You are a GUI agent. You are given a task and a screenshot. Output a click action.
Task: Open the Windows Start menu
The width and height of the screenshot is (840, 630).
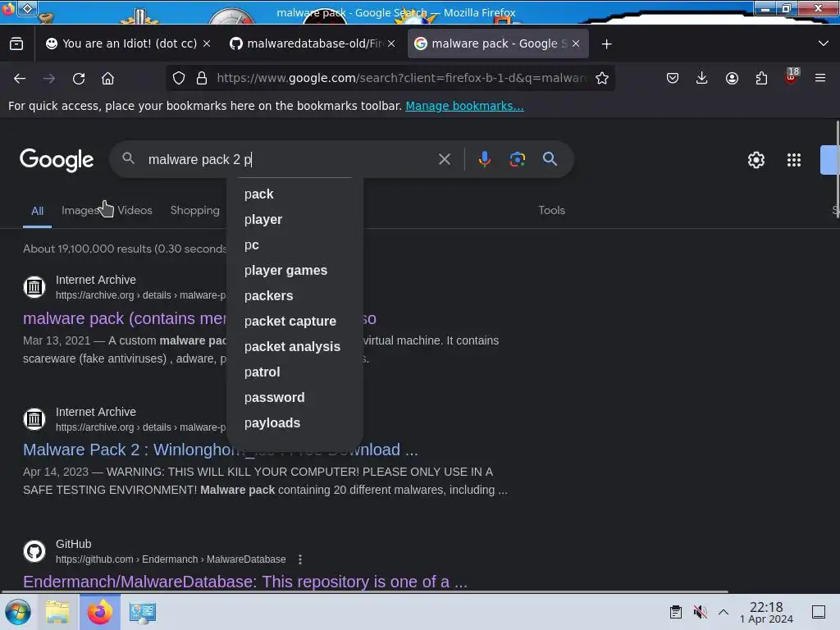pos(18,612)
